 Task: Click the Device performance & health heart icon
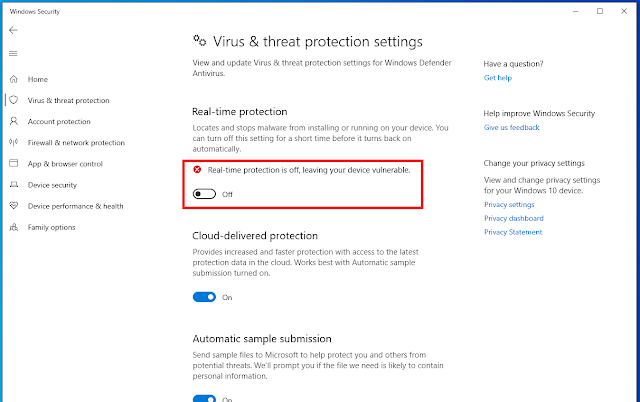click(14, 206)
